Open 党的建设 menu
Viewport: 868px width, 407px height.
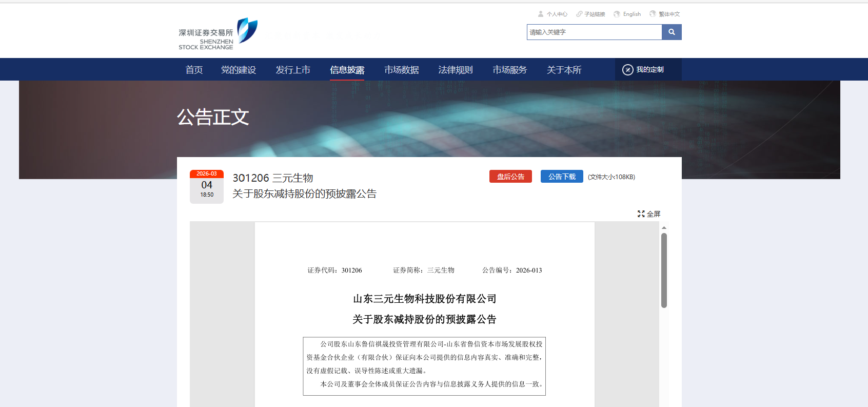tap(239, 70)
